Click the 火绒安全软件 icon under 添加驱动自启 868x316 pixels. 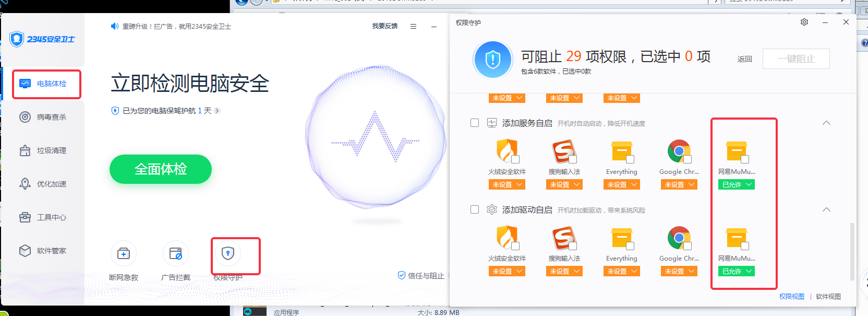pyautogui.click(x=507, y=238)
